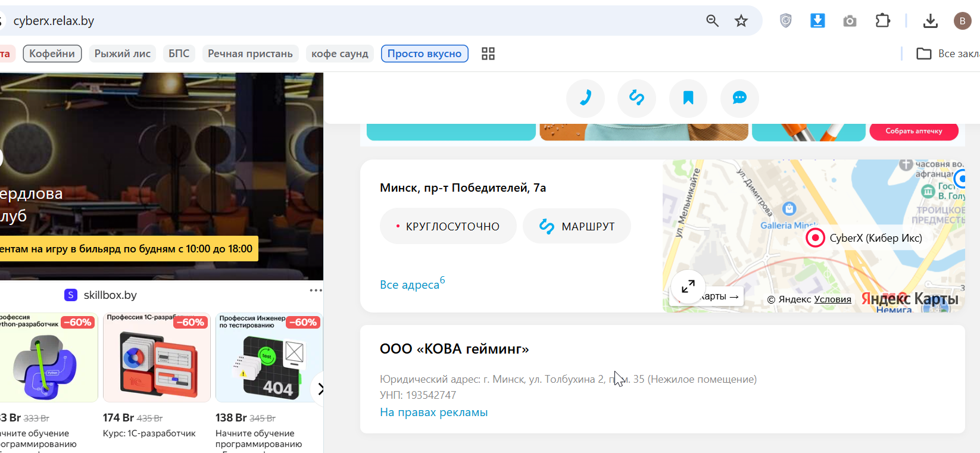Open the All bookmarks folder
The height and width of the screenshot is (453, 980).
tap(948, 54)
